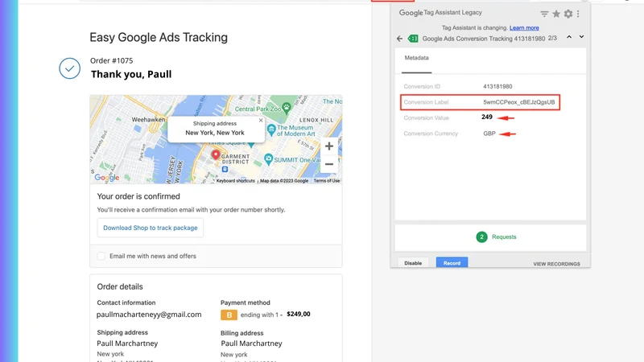The width and height of the screenshot is (644, 362).
Task: Open the Requests section
Action: tap(490, 237)
